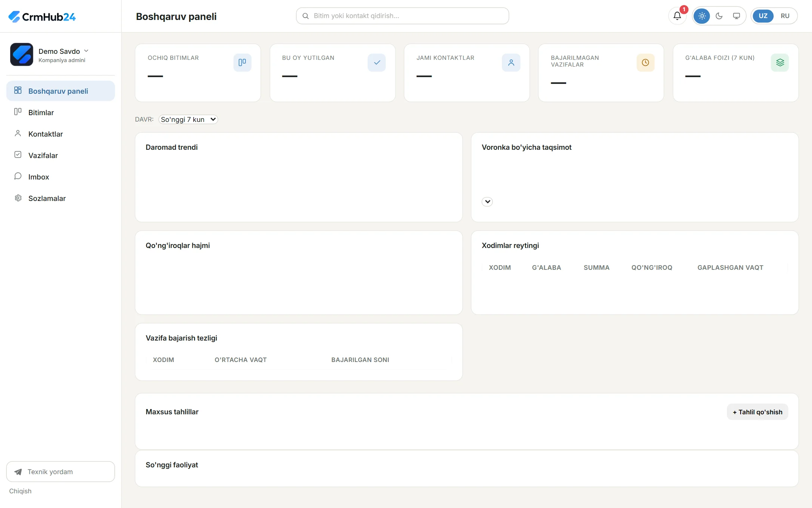Open the So'nggi 7 kun period dropdown
Image resolution: width=812 pixels, height=508 pixels.
[x=188, y=119]
